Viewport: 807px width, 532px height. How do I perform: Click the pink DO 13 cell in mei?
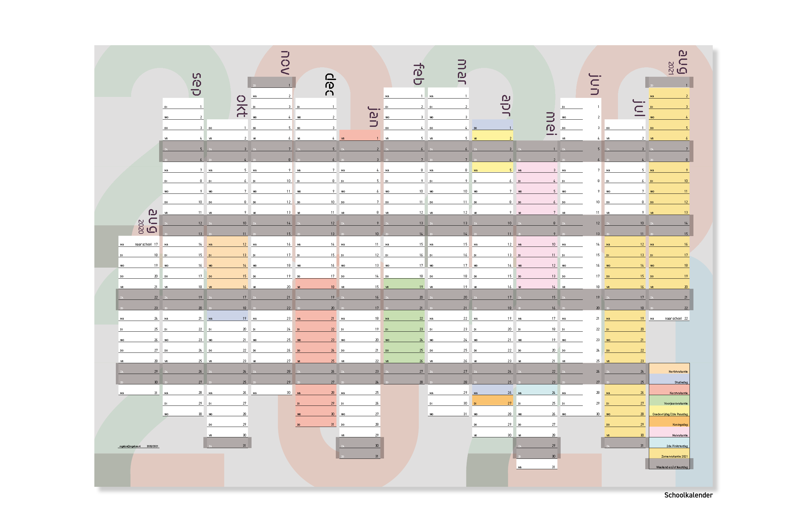click(x=536, y=273)
